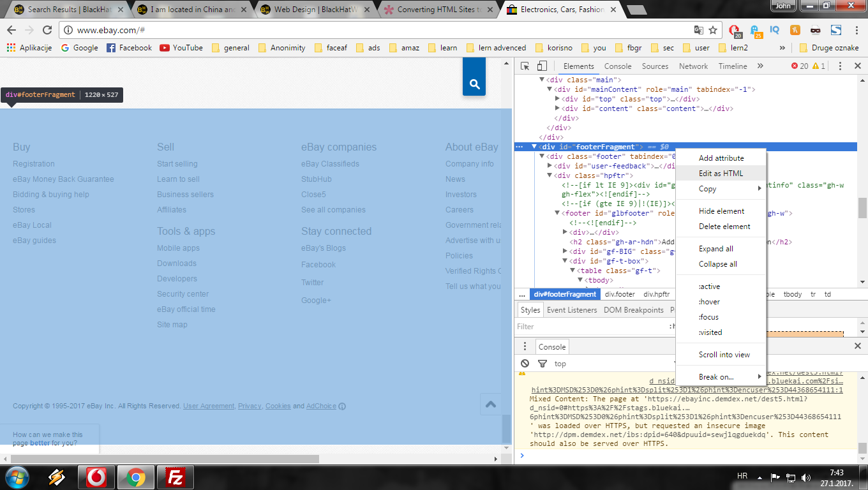The image size is (868, 490).
Task: Switch to the Network tab
Action: (693, 66)
